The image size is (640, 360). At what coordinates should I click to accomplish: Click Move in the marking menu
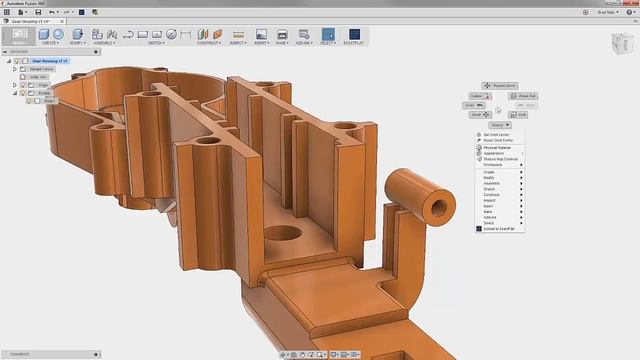pyautogui.click(x=480, y=115)
